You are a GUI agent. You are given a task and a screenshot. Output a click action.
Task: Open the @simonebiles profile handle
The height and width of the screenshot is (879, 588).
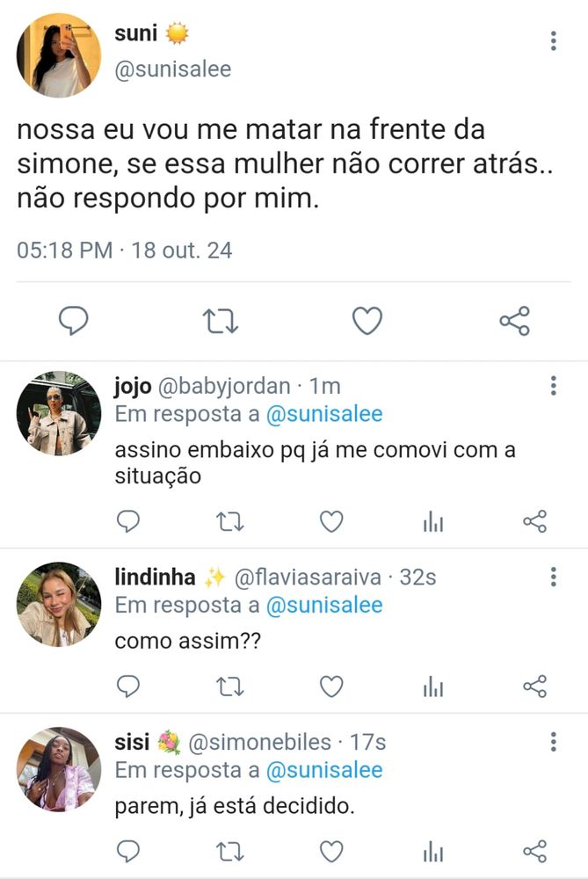[x=259, y=743]
